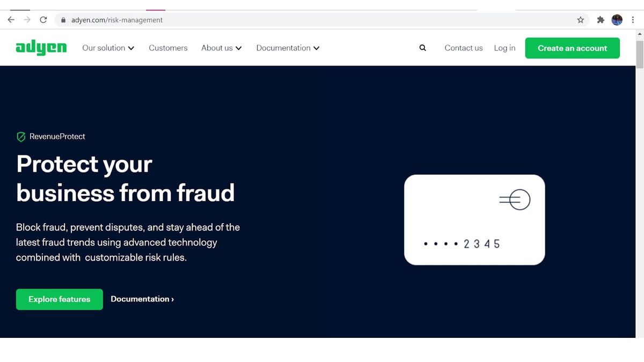Select Customers in the navigation
Screen dimensions: 644x362
[168, 48]
